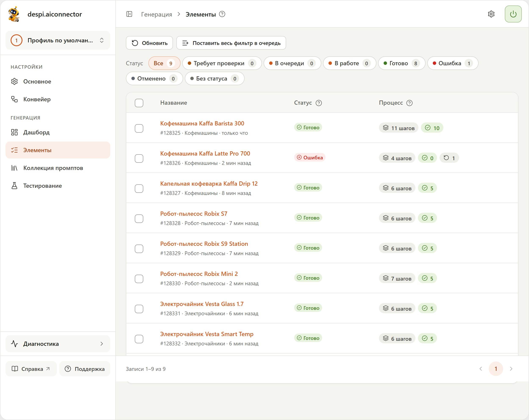529x420 pixels.
Task: Open Робот-пылесос Robix S9 Station item link
Action: [x=204, y=244]
